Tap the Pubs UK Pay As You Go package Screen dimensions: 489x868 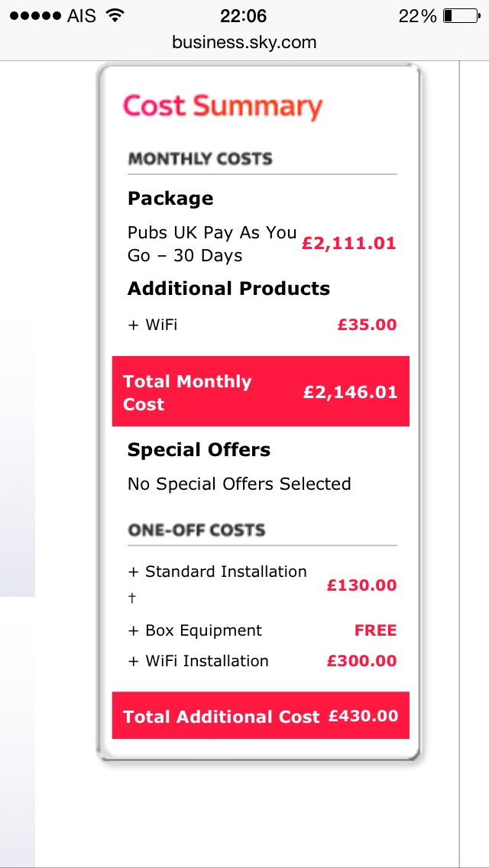212,245
